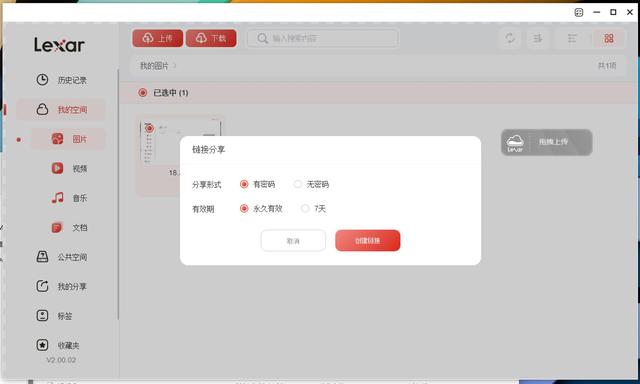Screen dimensions: 640x384
Task: Expand the chevron after 我的图片 breadcrumb
Action: 175,66
